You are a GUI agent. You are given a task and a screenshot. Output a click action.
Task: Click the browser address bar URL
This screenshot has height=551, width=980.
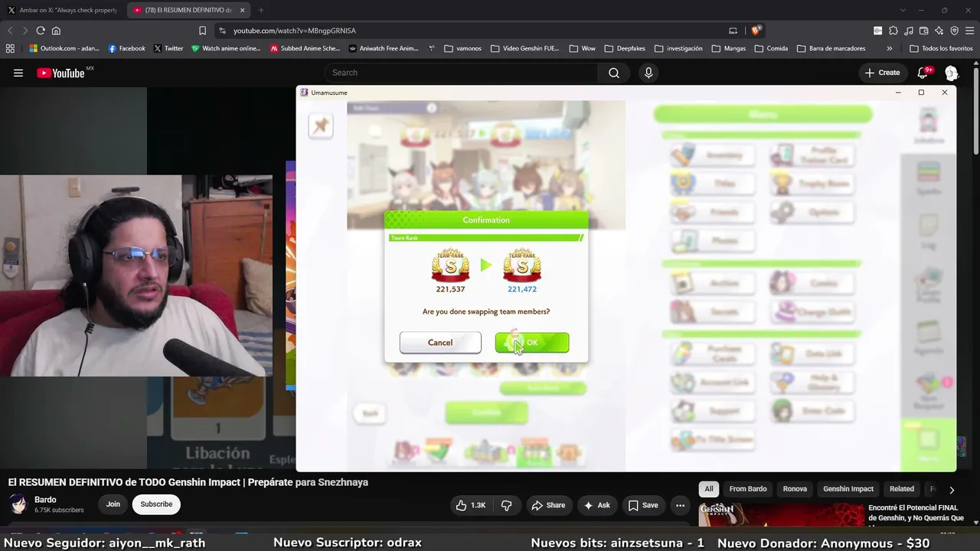(295, 31)
